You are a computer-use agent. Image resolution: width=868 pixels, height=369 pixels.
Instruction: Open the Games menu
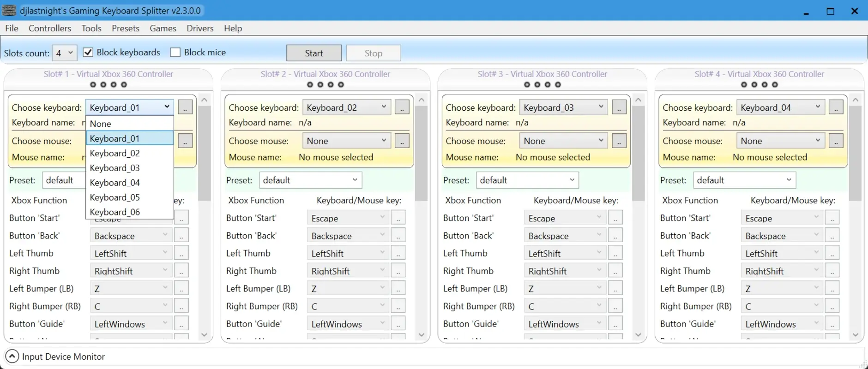(x=163, y=28)
